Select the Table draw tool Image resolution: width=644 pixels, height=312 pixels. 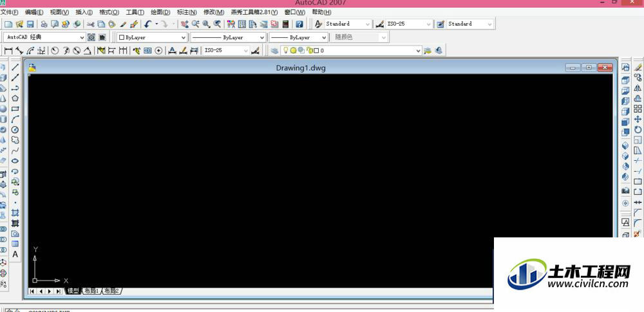(x=15, y=244)
